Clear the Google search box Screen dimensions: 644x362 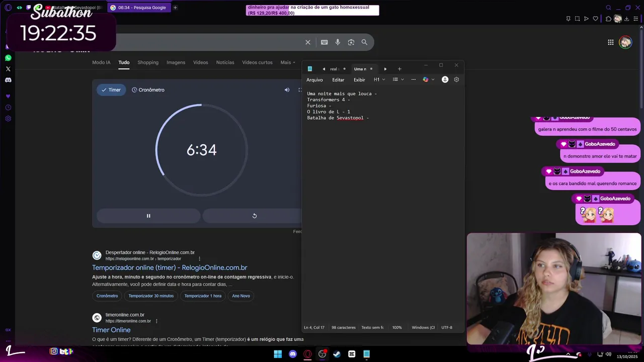308,42
